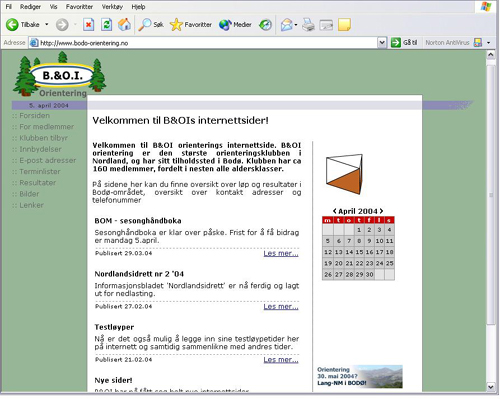Click the Windows logo in menu bar corner
Viewport: 500px width, 399px height.
(486, 7)
